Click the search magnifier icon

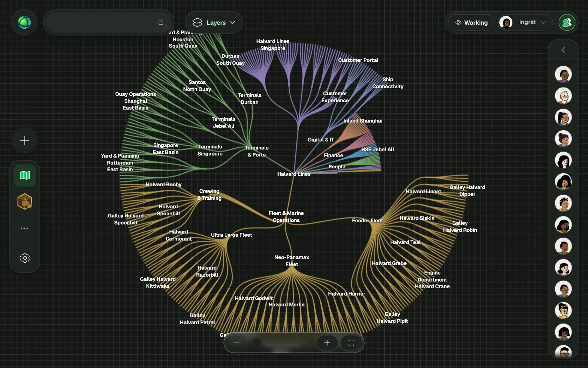point(160,23)
